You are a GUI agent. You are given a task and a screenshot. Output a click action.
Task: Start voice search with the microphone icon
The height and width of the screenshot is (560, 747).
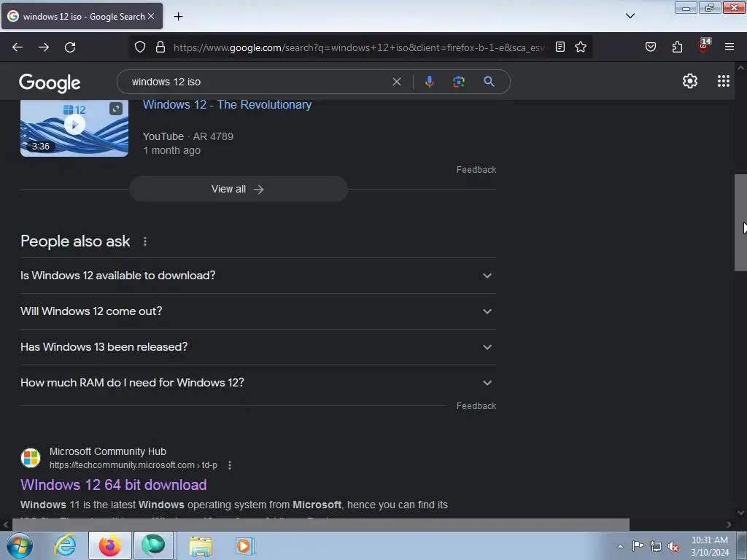pos(429,82)
